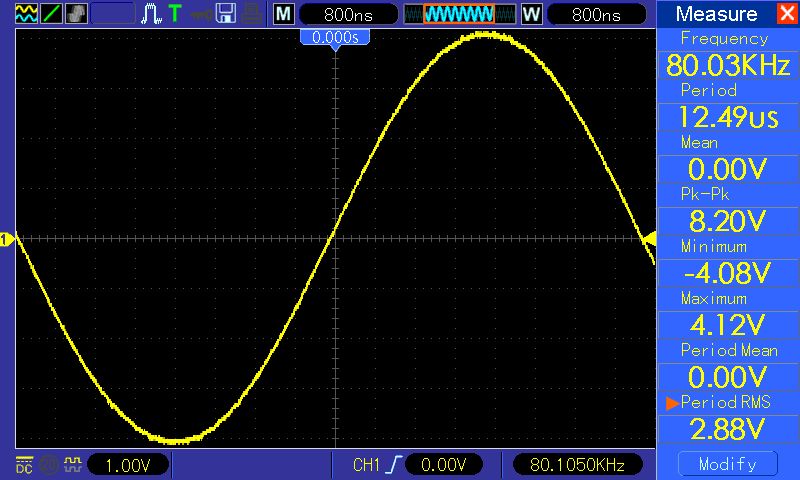
Task: Click the 1.00V vertical scale value
Action: [128, 465]
